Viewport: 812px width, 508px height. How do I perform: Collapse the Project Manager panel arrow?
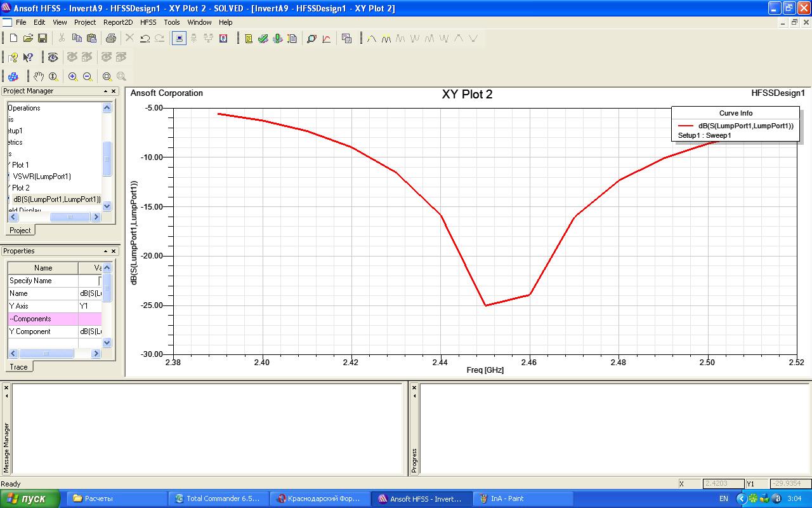[x=105, y=91]
